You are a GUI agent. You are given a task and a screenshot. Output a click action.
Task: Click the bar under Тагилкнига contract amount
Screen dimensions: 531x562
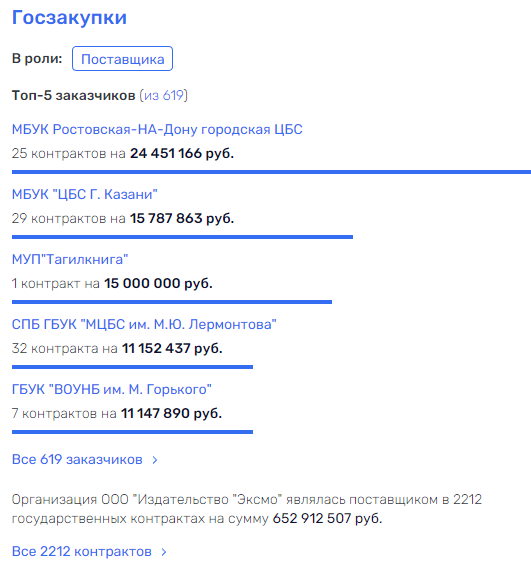coord(172,302)
